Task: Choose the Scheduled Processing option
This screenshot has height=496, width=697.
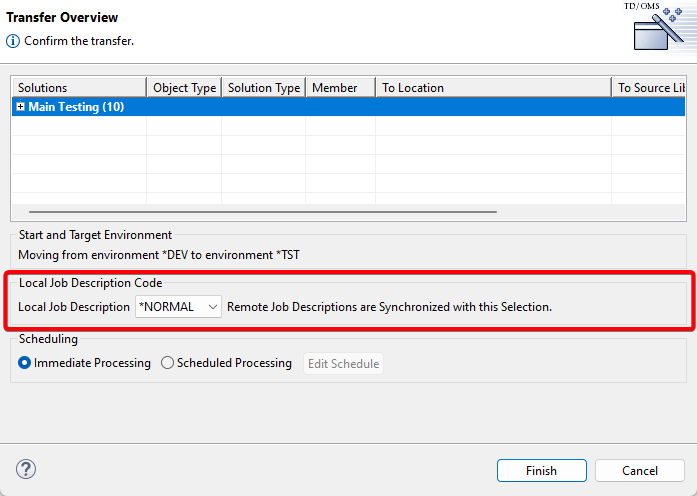Action: 167,363
